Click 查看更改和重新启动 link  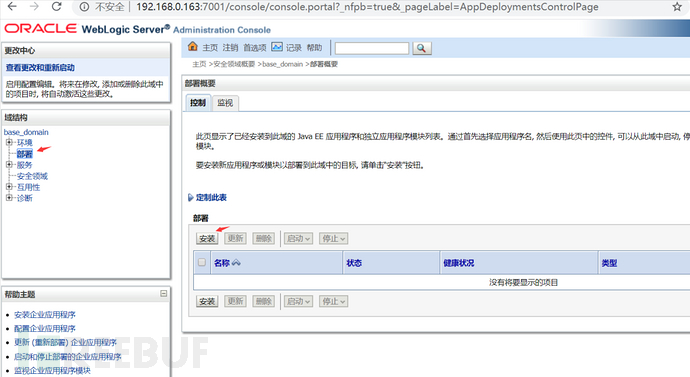[x=40, y=68]
